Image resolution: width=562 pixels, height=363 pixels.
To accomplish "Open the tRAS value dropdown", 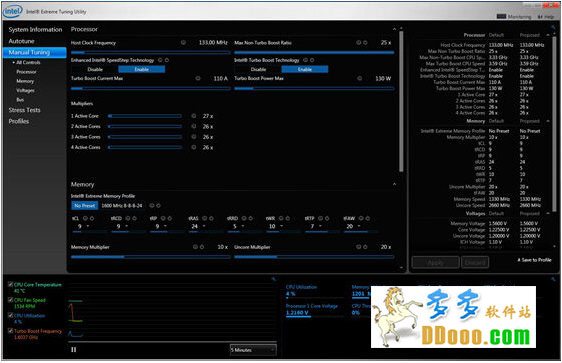I will click(x=204, y=226).
